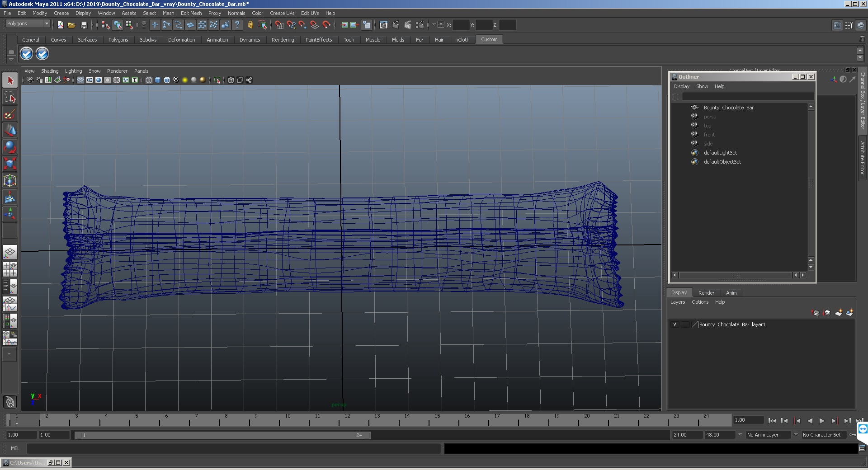Expand the tool box layout arrow
Viewport: 868px width, 470px height.
coord(9,354)
